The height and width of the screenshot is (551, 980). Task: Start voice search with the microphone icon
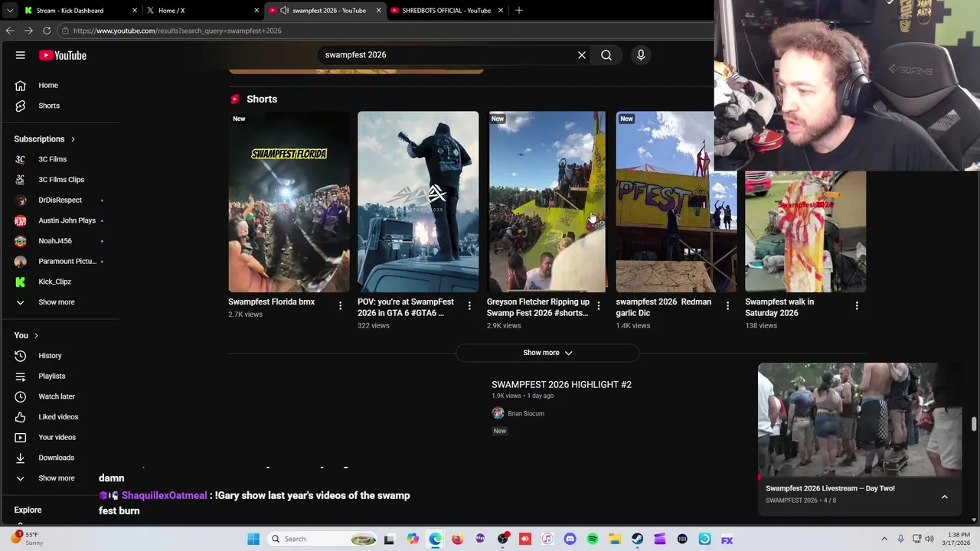(641, 55)
